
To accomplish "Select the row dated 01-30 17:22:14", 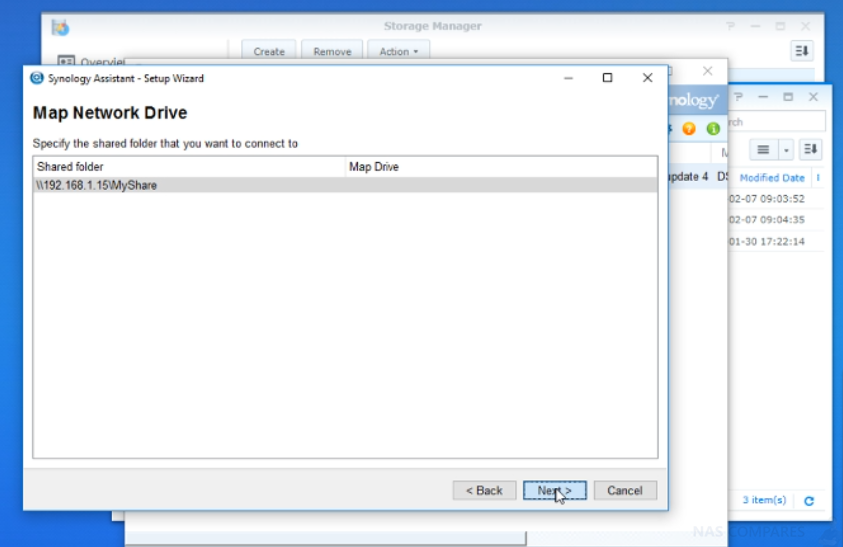I will pos(775,241).
